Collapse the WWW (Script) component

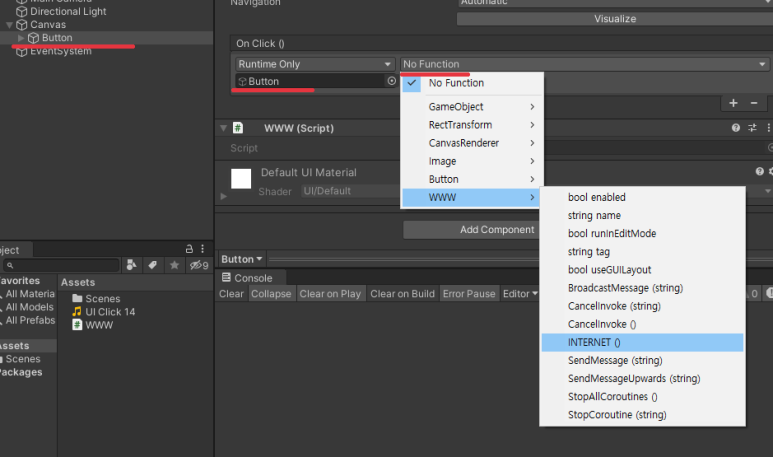223,128
